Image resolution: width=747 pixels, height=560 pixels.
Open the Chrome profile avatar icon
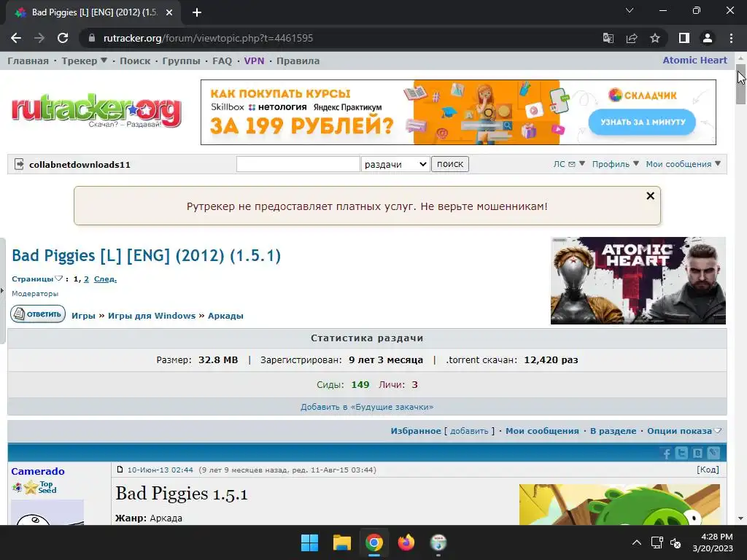pyautogui.click(x=708, y=38)
